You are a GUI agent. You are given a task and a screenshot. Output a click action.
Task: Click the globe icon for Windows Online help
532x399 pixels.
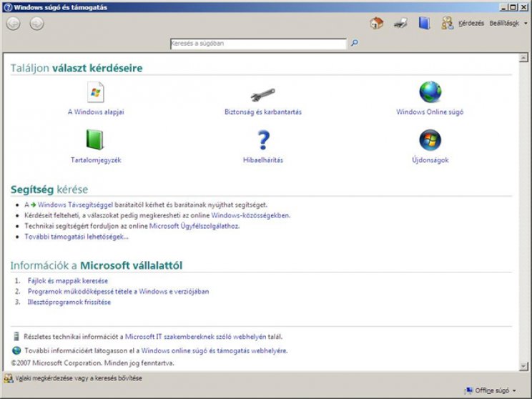[x=430, y=92]
